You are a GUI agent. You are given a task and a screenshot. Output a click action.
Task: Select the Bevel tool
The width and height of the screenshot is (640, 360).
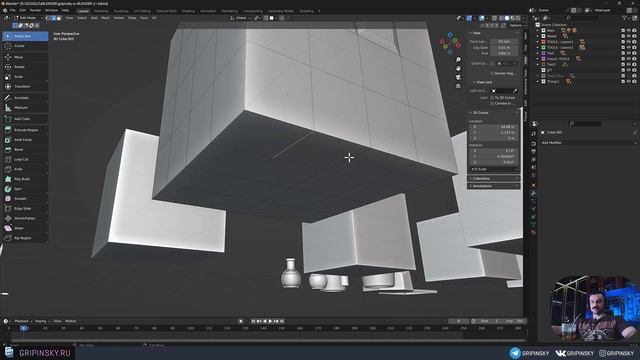pyautogui.click(x=25, y=149)
